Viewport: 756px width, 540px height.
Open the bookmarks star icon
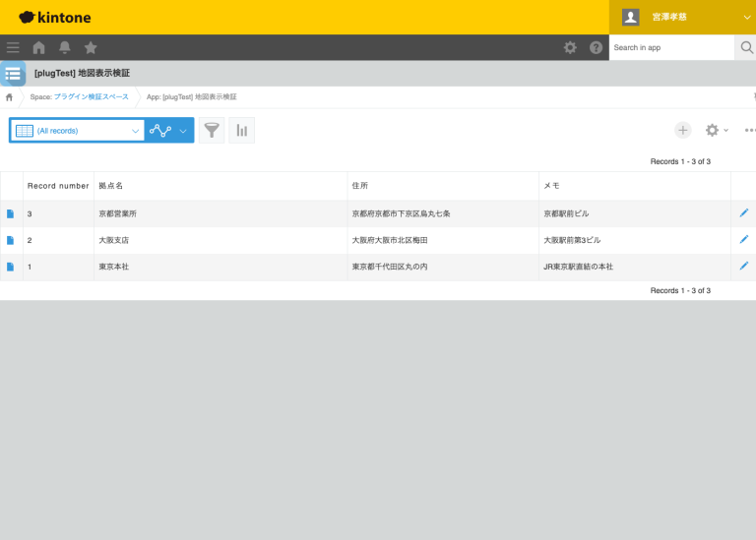tap(91, 47)
